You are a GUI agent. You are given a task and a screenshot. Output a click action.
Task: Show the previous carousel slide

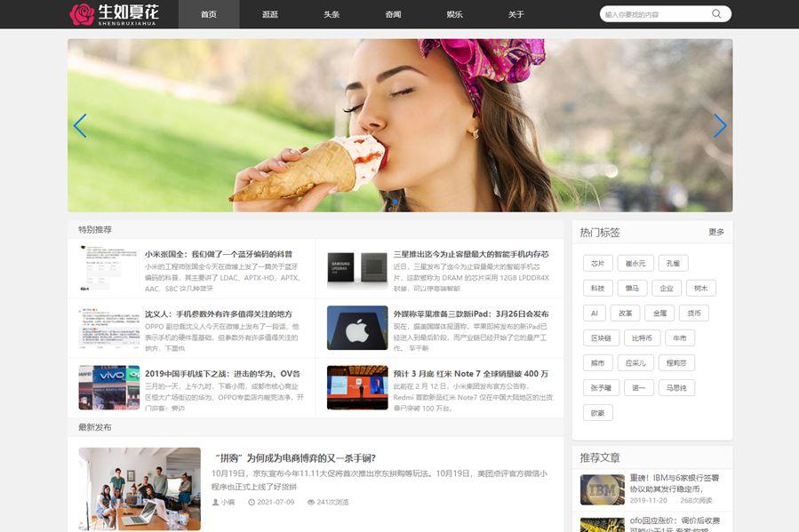pyautogui.click(x=80, y=126)
